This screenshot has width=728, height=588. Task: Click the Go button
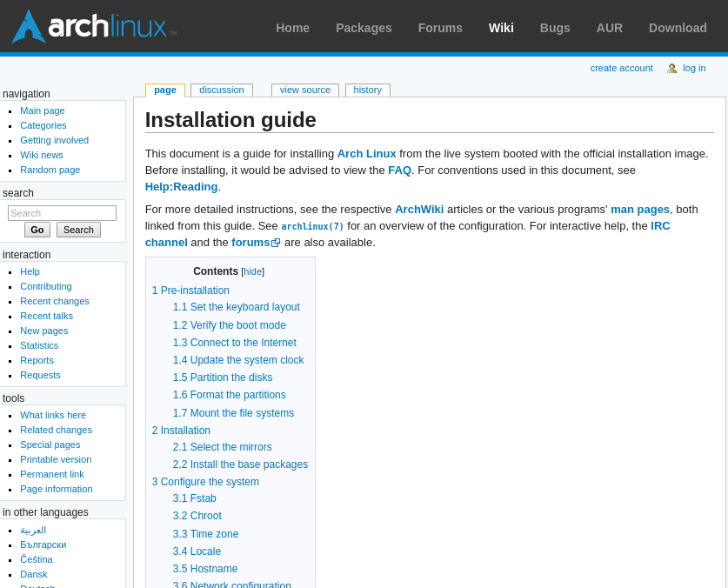pos(37,230)
